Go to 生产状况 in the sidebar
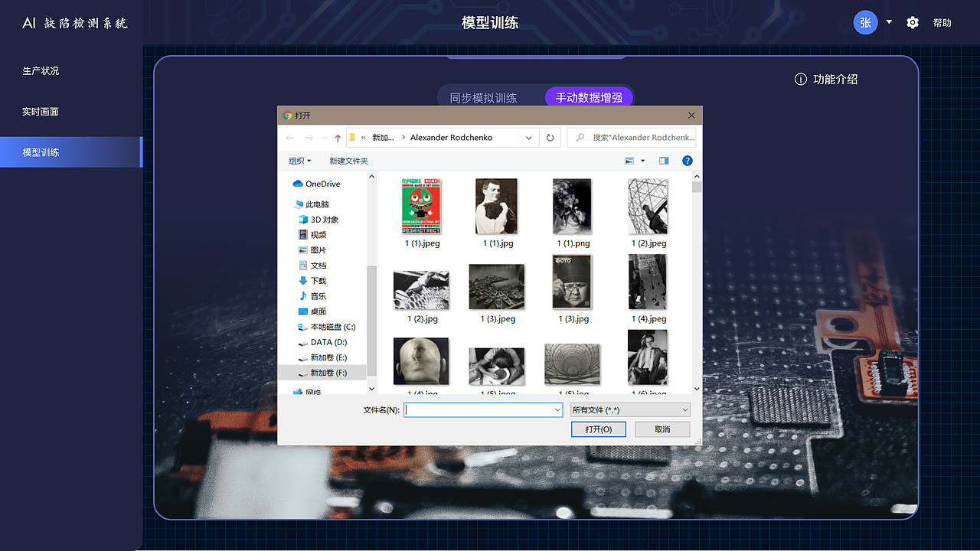The image size is (980, 551). (41, 70)
